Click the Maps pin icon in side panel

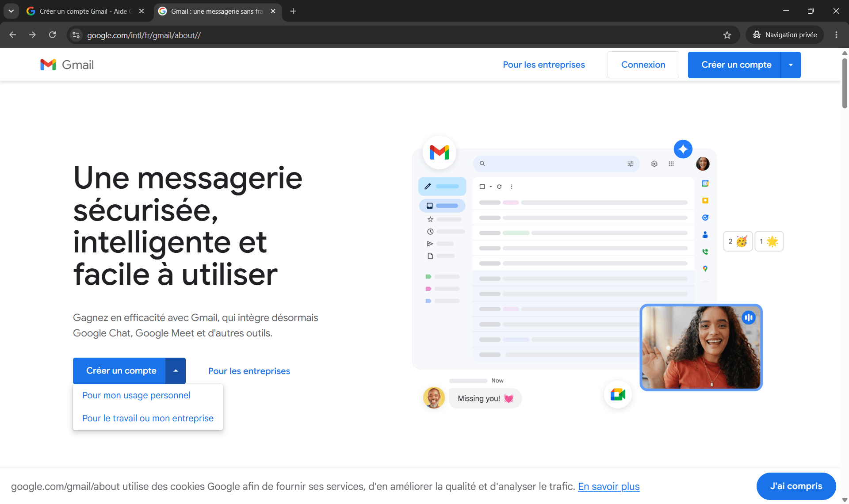tap(705, 269)
